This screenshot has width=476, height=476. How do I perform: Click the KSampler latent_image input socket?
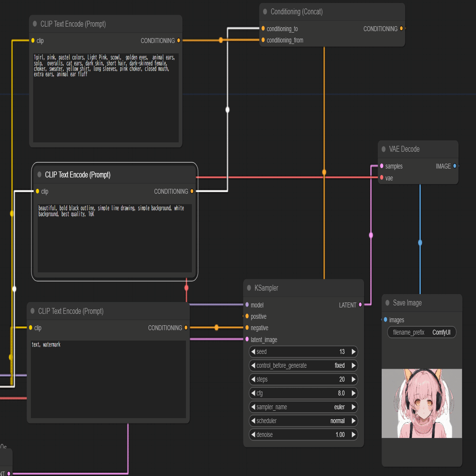[x=247, y=339]
